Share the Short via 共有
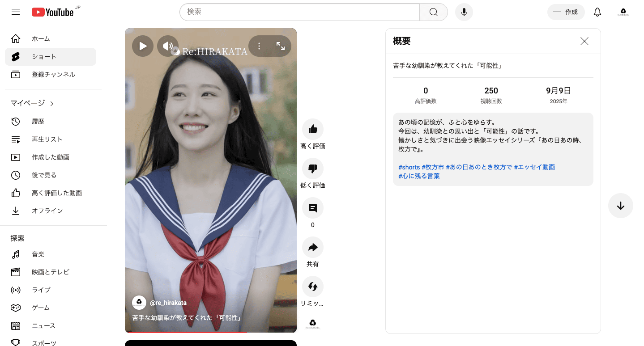Viewport: 644px width, 346px height. tap(312, 247)
